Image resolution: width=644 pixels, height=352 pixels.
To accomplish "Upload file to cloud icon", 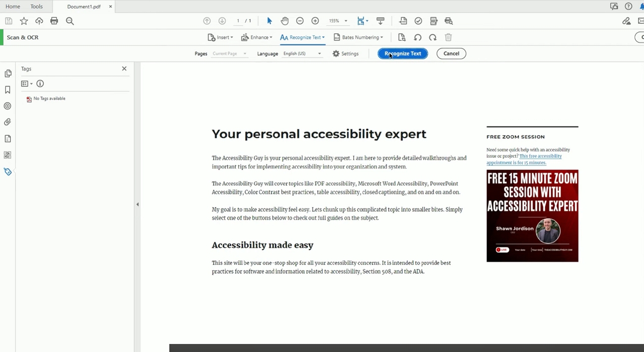I will tap(39, 21).
